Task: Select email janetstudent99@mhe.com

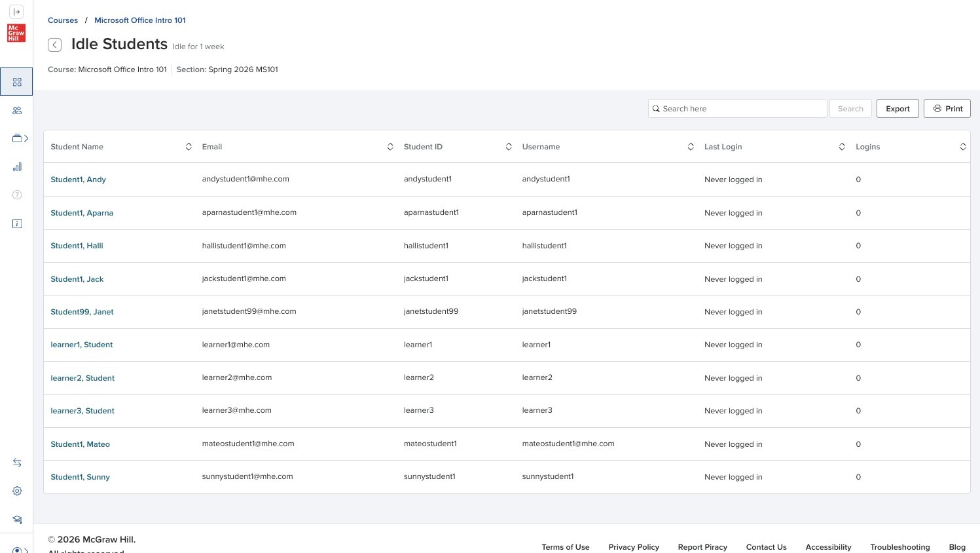Action: (249, 311)
